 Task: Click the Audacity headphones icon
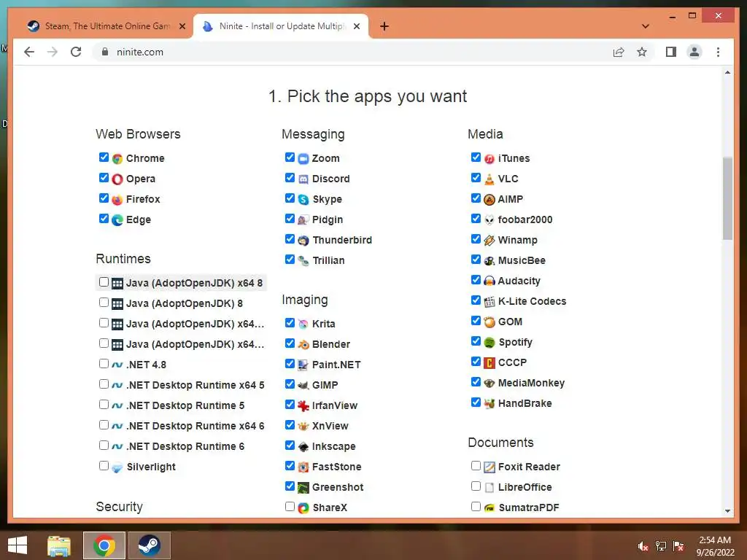pyautogui.click(x=489, y=281)
